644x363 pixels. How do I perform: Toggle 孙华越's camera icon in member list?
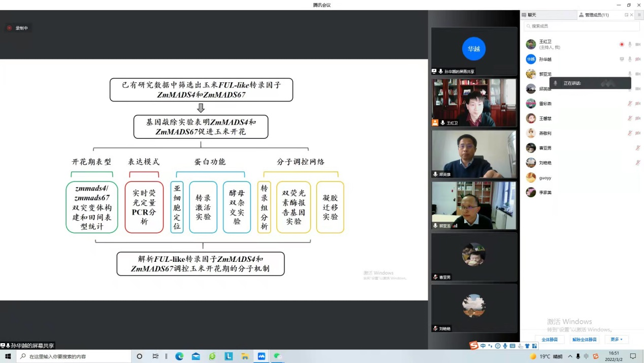pyautogui.click(x=638, y=59)
